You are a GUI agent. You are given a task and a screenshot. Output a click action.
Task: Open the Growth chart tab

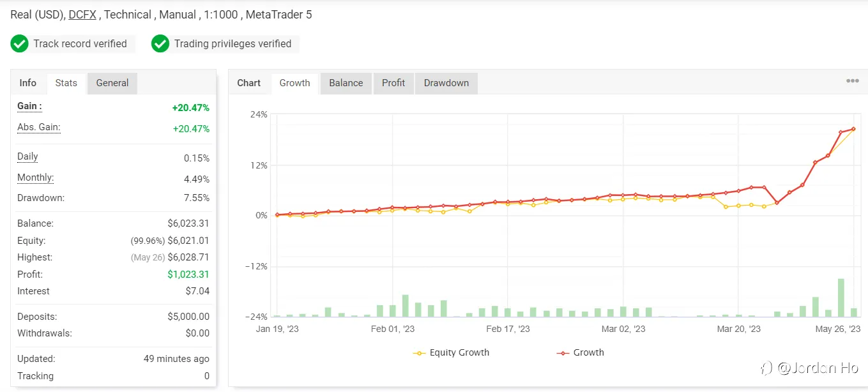coord(294,83)
